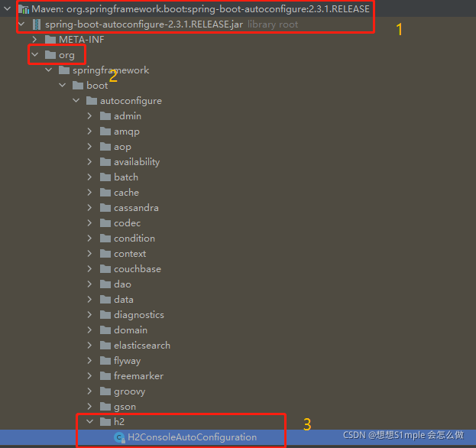Image resolution: width=476 pixels, height=448 pixels.
Task: Expand the cassandra folder chevron
Action: click(x=89, y=207)
